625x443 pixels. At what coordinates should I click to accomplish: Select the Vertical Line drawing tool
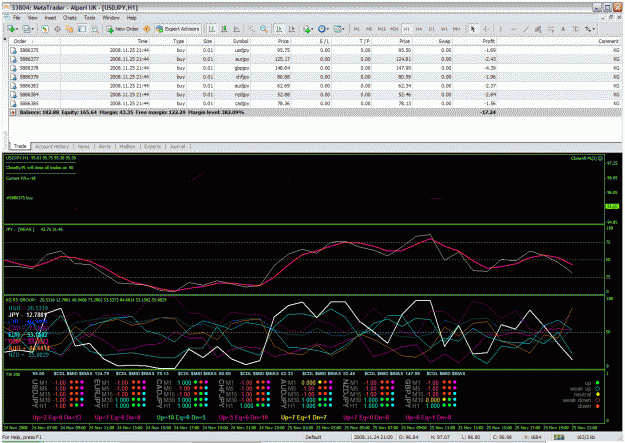[x=501, y=29]
